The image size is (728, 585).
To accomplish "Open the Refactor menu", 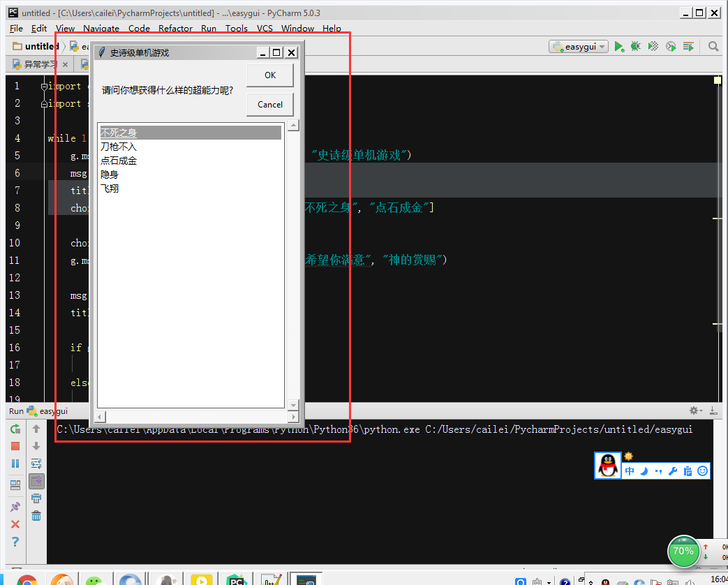I will point(175,29).
